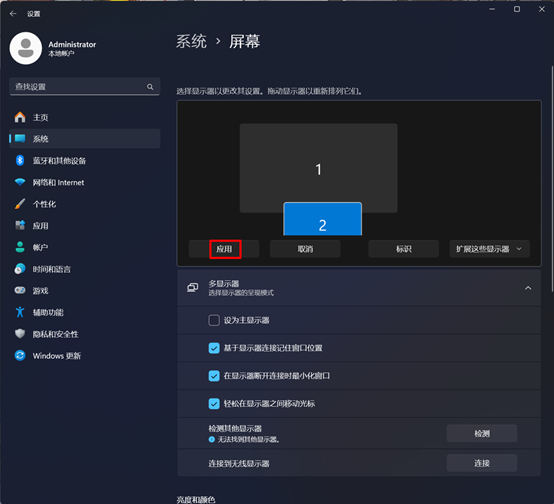Enable the 设为主显示器 checkbox

214,320
